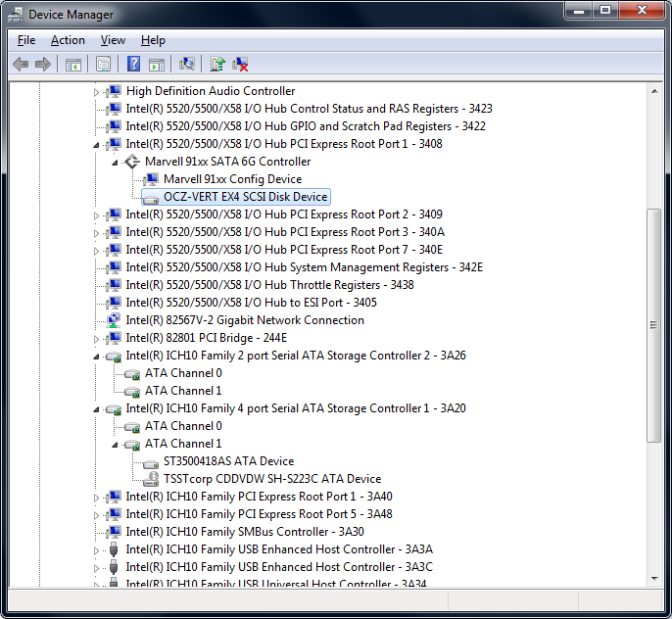The width and height of the screenshot is (672, 619).
Task: Maximize the Device Manager window
Action: [605, 11]
